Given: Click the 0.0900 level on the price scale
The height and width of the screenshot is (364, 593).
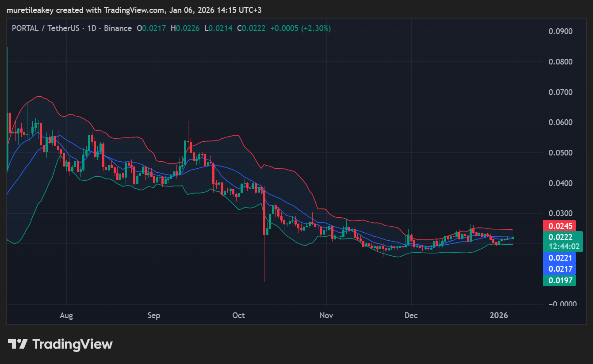Looking at the screenshot, I should [x=560, y=31].
